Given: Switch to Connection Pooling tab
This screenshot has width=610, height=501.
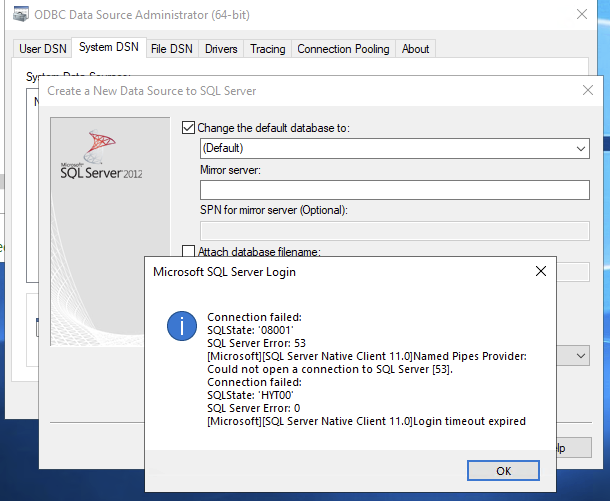Looking at the screenshot, I should 344,49.
